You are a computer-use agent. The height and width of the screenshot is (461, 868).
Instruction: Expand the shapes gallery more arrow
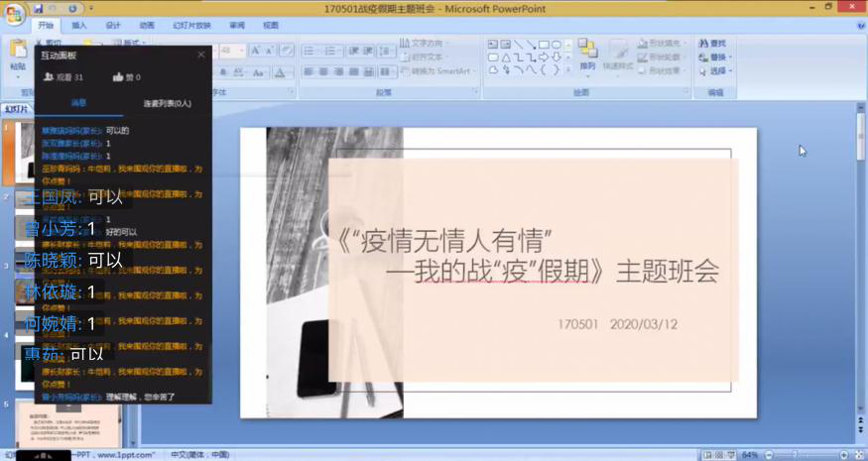(x=569, y=69)
